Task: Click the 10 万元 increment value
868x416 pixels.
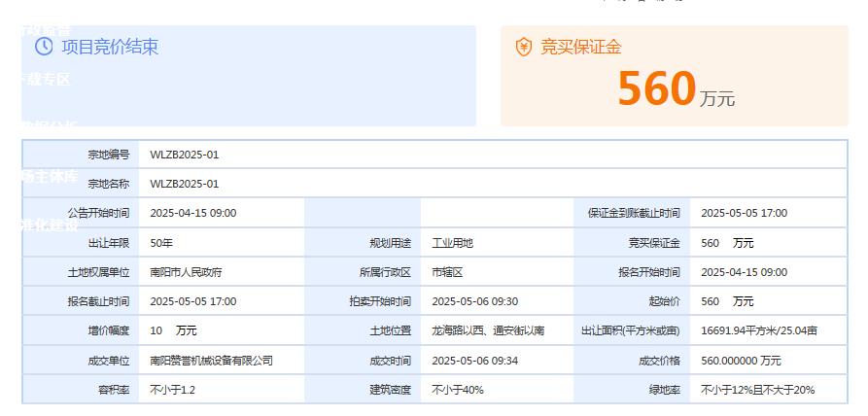Action: [x=173, y=330]
